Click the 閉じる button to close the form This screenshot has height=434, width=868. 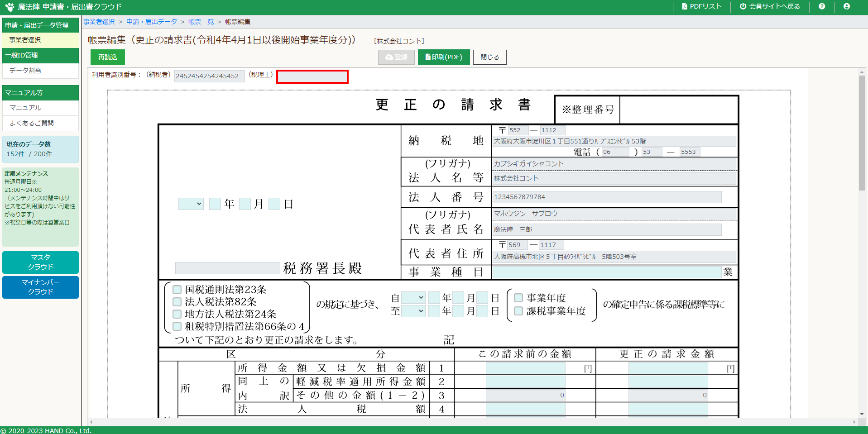pos(489,57)
